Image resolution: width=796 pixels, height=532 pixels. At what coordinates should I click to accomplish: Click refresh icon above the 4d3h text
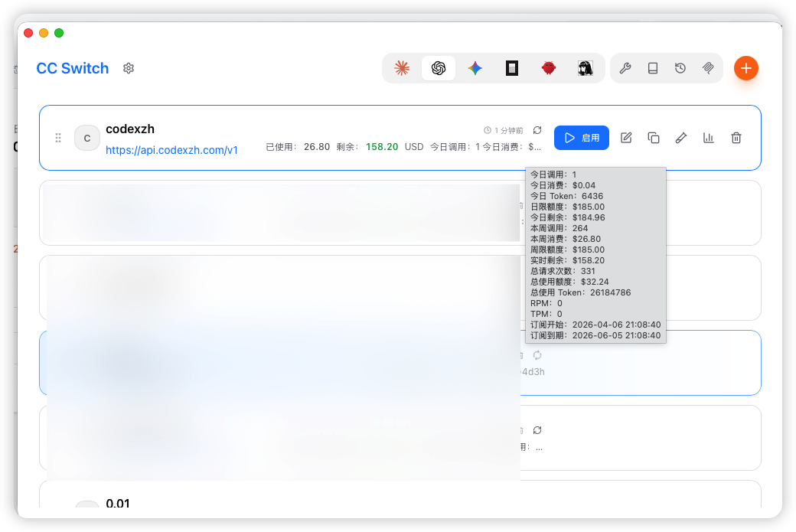537,355
